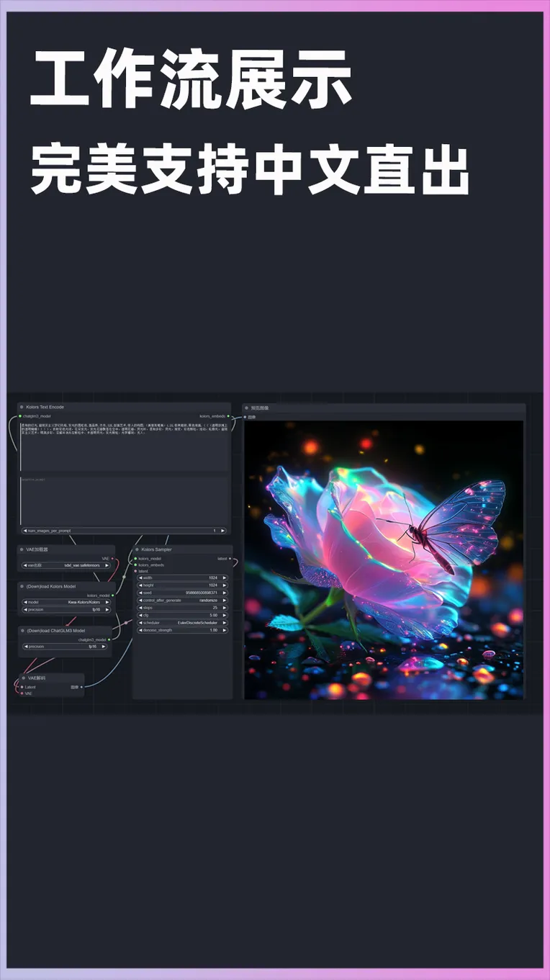Viewport: 550px width, 980px height.
Task: Decrease denoise_strength with left arrow
Action: click(140, 630)
